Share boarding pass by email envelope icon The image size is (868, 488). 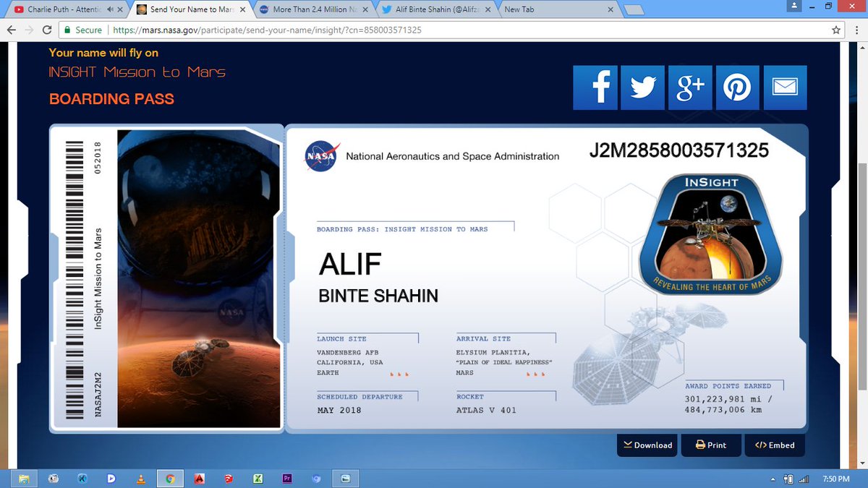coord(785,88)
